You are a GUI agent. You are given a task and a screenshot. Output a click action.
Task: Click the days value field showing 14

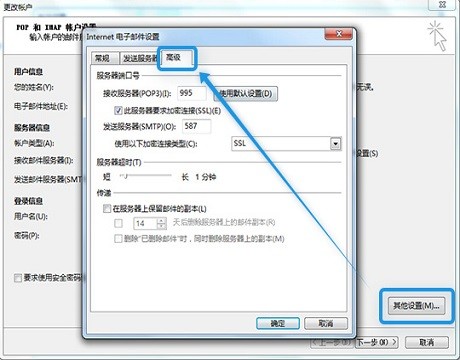pyautogui.click(x=145, y=223)
